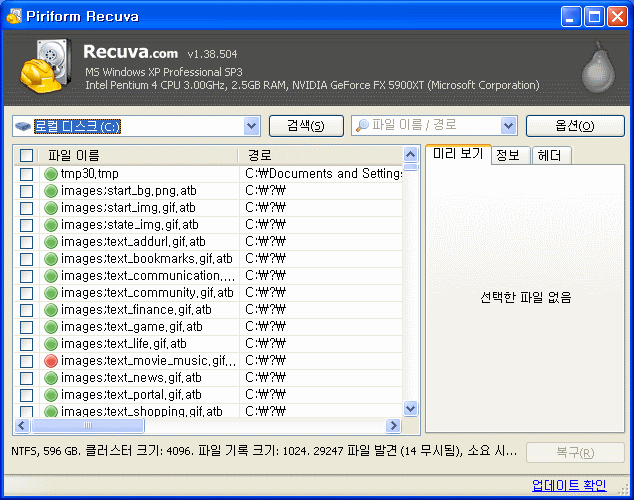Open the filename / path filter dropdown arrow
The width and height of the screenshot is (634, 500).
[508, 126]
